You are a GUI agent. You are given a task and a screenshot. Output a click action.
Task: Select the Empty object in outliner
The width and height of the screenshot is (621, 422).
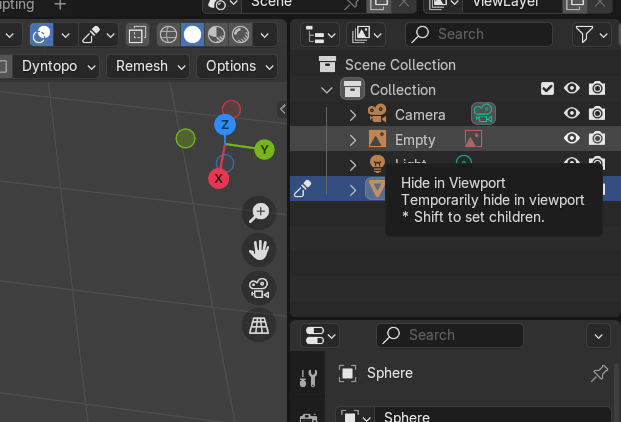click(x=415, y=140)
